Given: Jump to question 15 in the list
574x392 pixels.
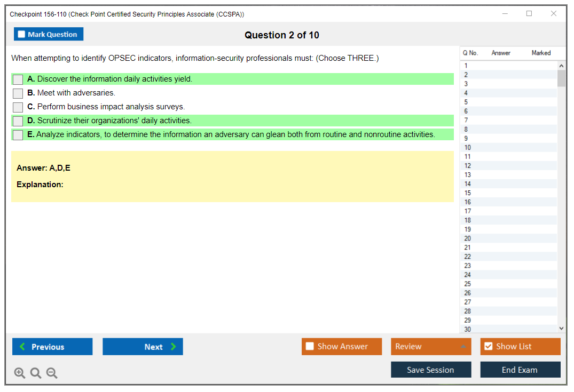Looking at the screenshot, I should click(468, 193).
